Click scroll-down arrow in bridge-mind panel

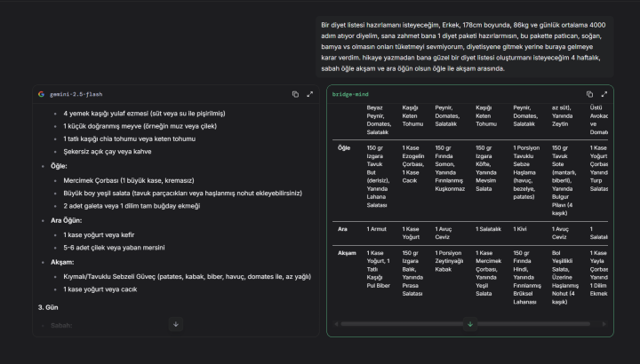[470, 324]
